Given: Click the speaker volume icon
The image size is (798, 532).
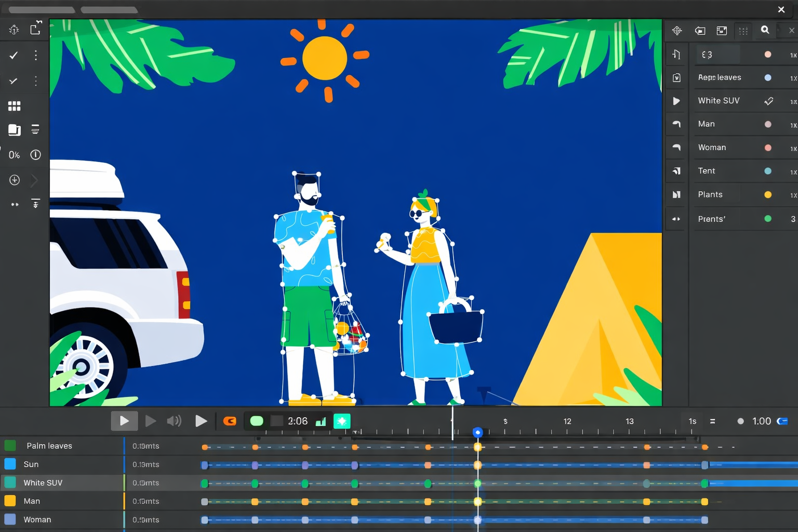Looking at the screenshot, I should tap(174, 421).
